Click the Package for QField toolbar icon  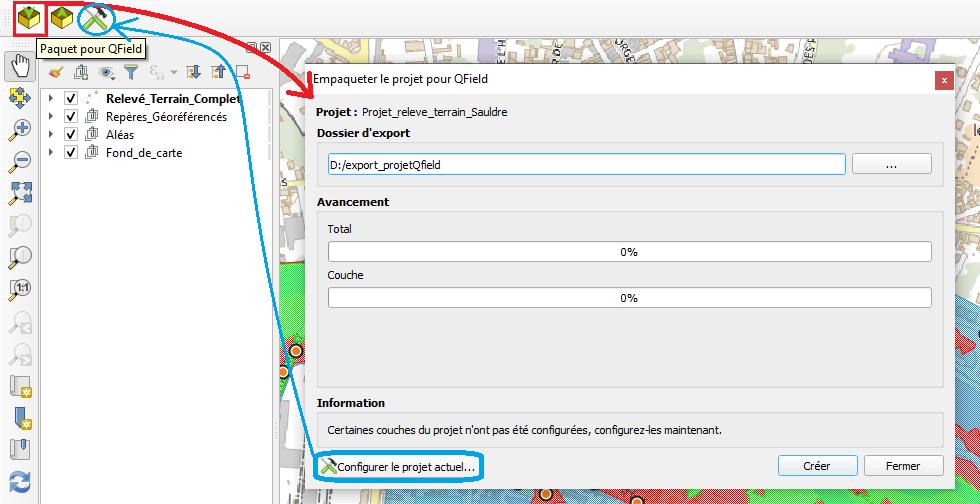pyautogui.click(x=30, y=18)
